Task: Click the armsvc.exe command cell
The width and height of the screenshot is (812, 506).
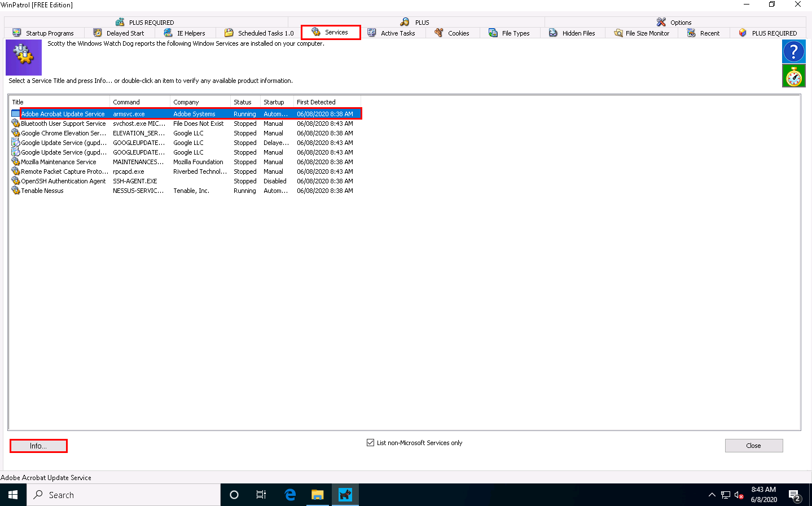Action: click(129, 114)
